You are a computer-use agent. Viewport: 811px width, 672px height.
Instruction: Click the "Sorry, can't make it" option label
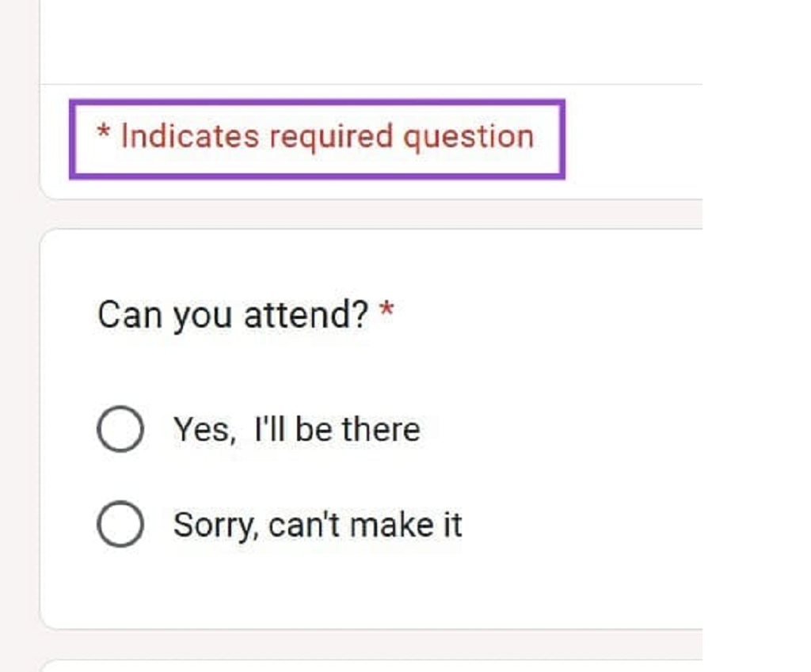pos(317,525)
